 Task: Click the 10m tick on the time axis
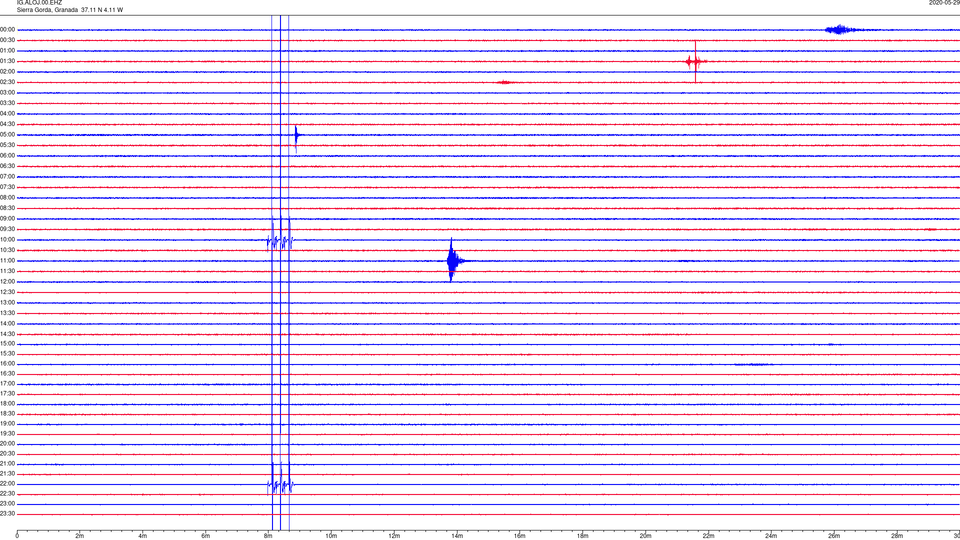tap(331, 536)
